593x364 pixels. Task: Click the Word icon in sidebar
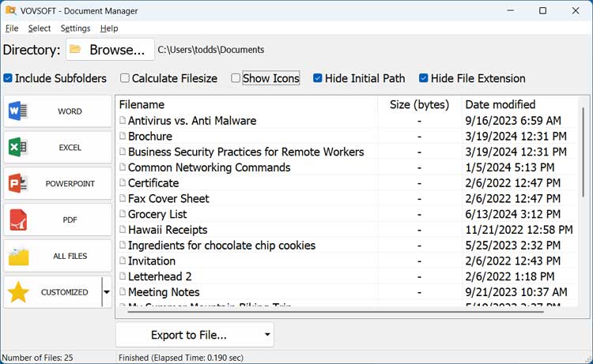point(17,111)
